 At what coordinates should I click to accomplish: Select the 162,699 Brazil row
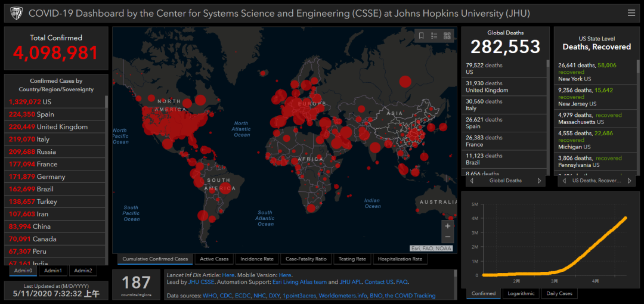[x=55, y=189]
